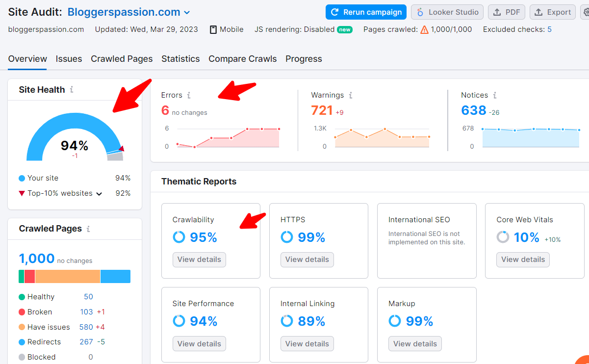This screenshot has width=589, height=364.
Task: Click the pages crawled warning triangle icon
Action: coord(425,29)
